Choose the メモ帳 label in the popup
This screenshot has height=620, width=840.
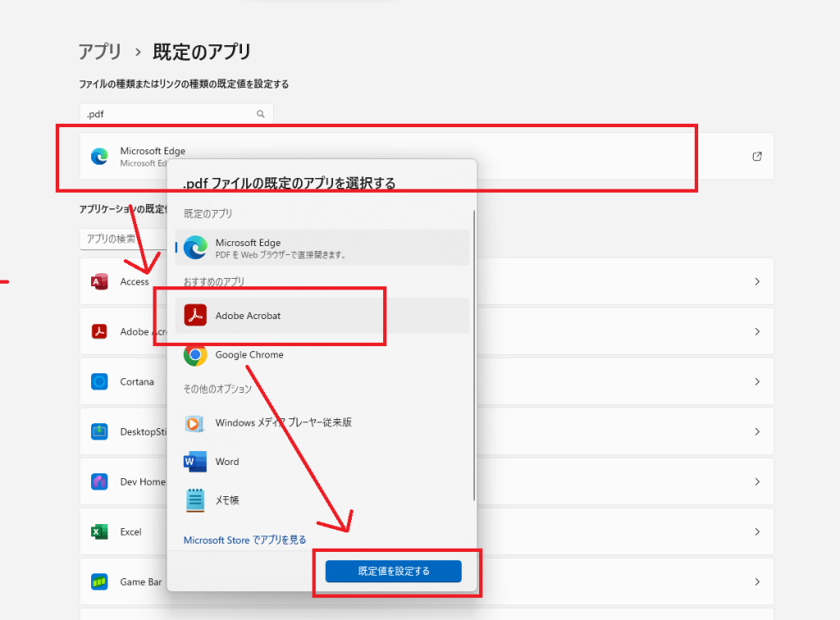pos(227,500)
